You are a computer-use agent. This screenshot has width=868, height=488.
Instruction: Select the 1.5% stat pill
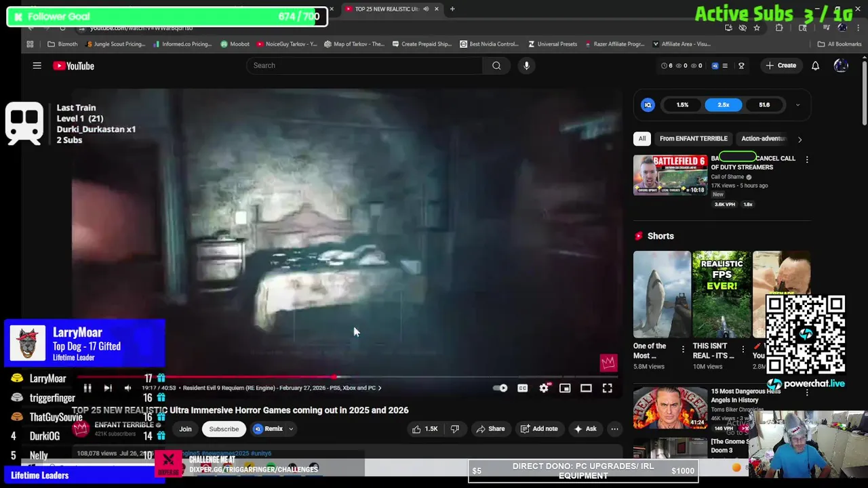coord(682,105)
